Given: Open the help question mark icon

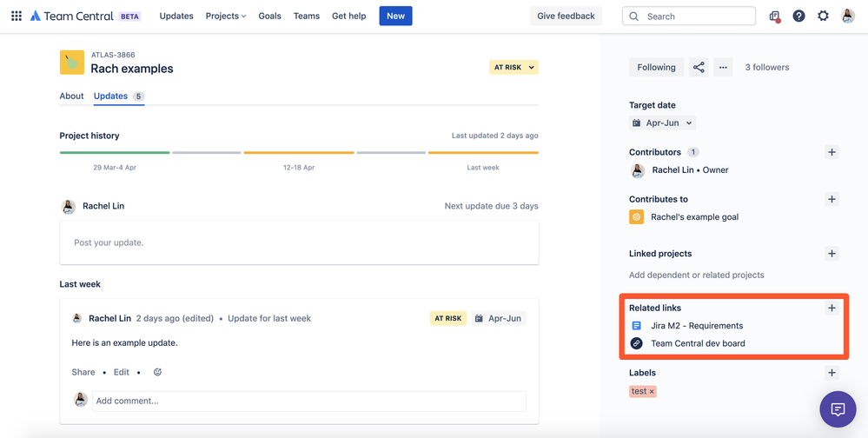Looking at the screenshot, I should point(798,16).
